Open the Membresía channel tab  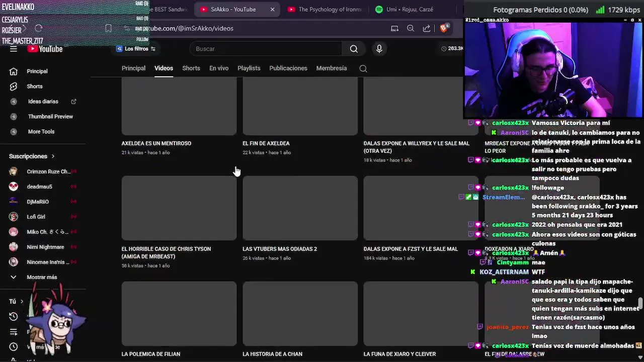pyautogui.click(x=332, y=68)
